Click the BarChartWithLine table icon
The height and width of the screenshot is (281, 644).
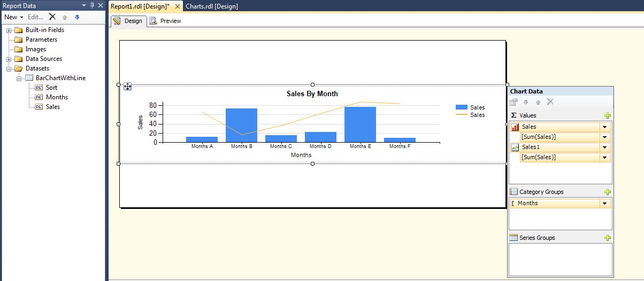tap(29, 78)
